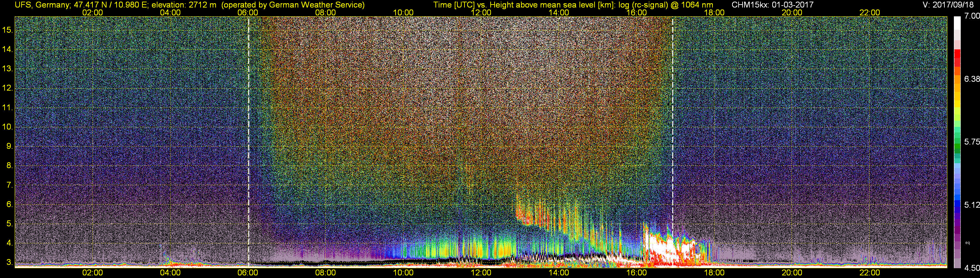Click the bottom axis "22:00" time label

click(870, 273)
